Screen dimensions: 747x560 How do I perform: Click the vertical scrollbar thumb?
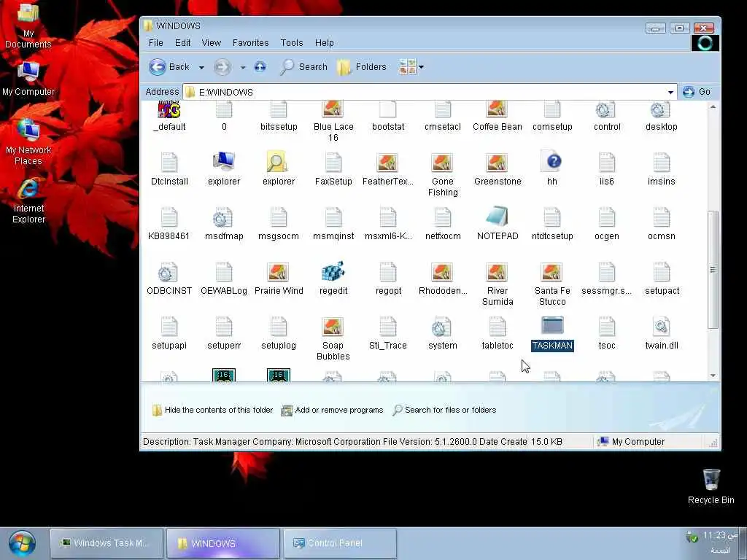pos(713,270)
